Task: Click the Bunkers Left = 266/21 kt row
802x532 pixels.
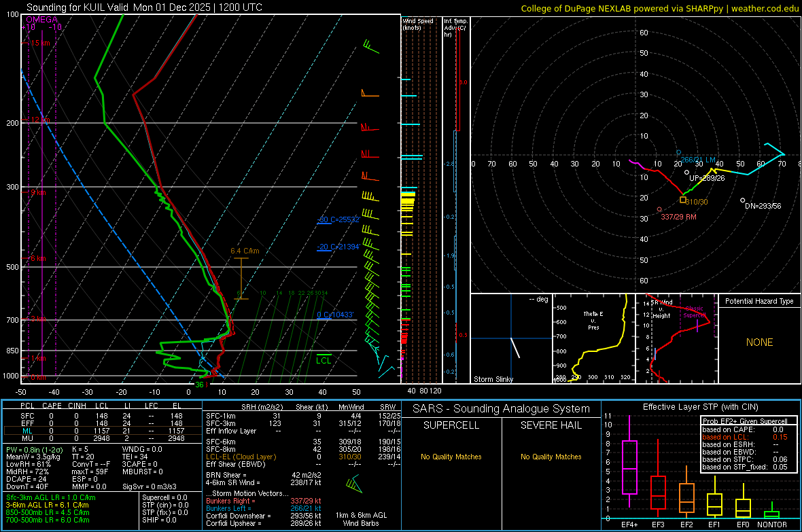Action: coord(264,508)
